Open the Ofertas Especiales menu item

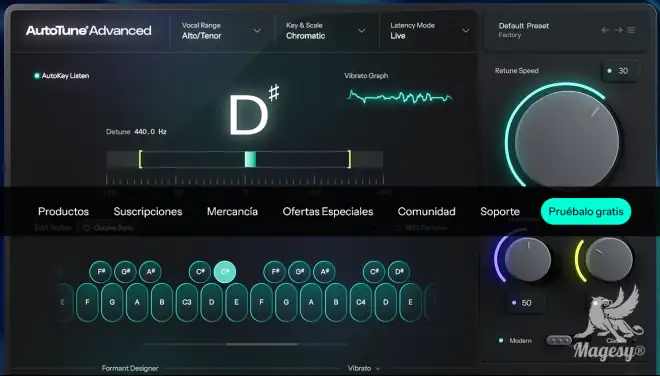point(328,211)
